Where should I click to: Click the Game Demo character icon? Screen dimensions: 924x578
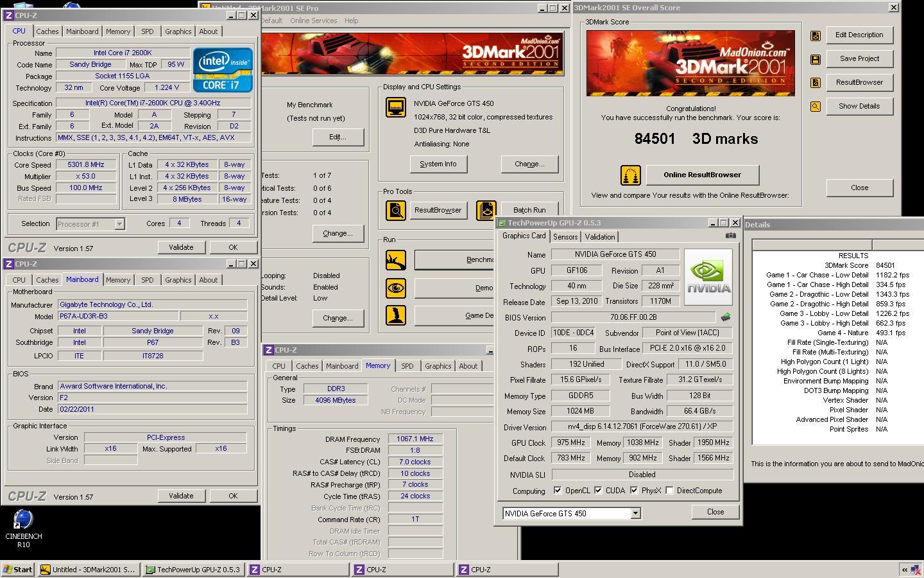tap(395, 315)
